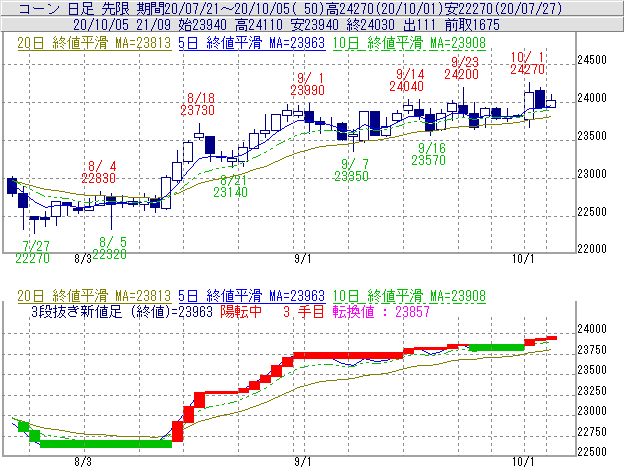Click the 8/21 23140 low label
This screenshot has height=474, width=624.
point(230,186)
